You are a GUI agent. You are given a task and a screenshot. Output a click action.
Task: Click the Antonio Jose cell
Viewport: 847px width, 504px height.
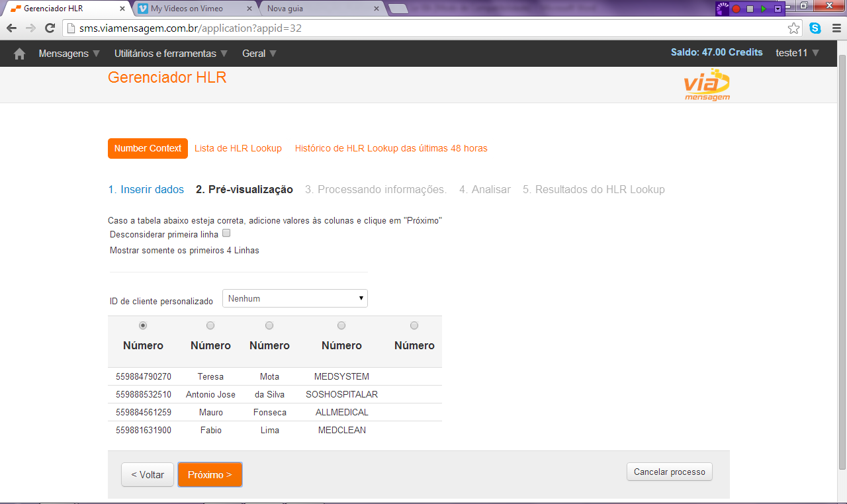pyautogui.click(x=210, y=394)
